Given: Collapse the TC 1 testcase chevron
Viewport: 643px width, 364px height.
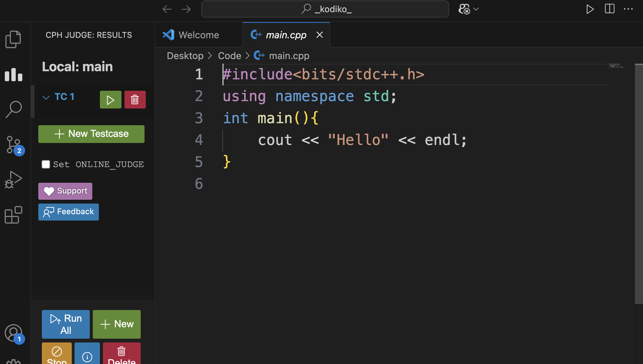Looking at the screenshot, I should tap(46, 97).
